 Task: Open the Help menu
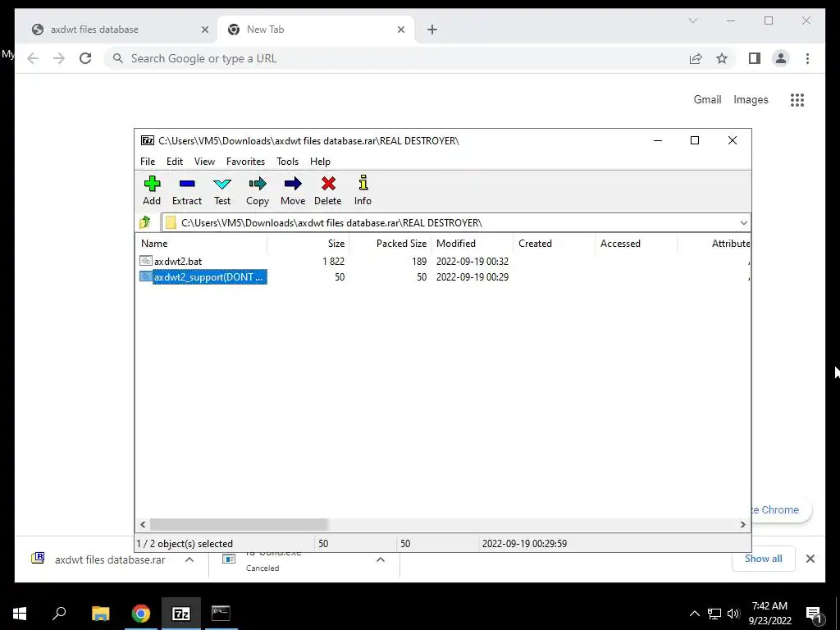pos(321,162)
